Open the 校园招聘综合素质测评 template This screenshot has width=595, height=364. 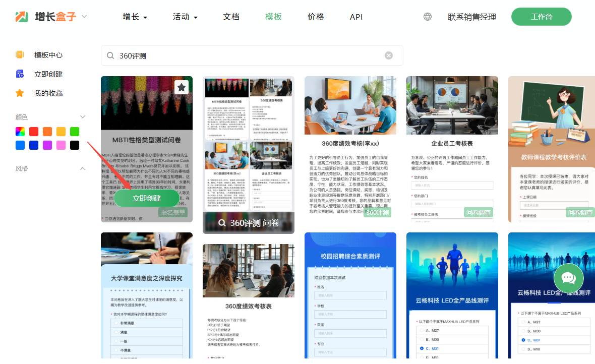(350, 295)
